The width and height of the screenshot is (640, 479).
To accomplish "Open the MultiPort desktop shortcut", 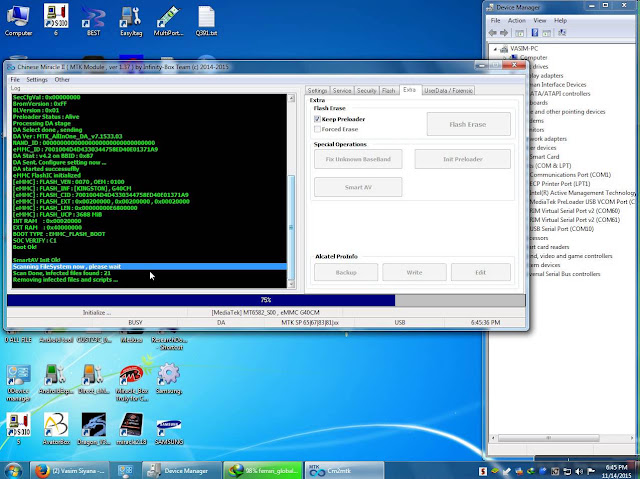I will click(x=169, y=20).
